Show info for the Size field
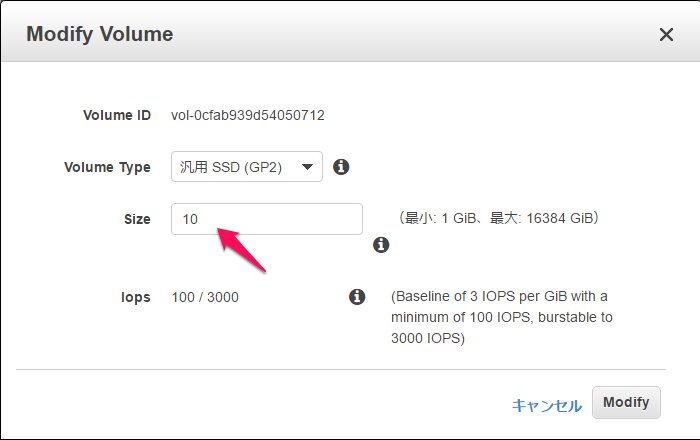This screenshot has width=700, height=440. [380, 244]
